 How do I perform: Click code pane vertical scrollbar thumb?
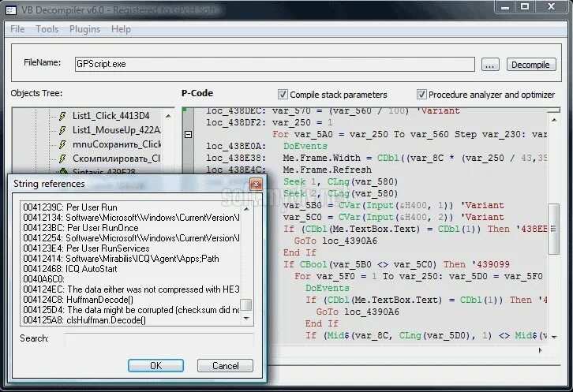point(554,229)
